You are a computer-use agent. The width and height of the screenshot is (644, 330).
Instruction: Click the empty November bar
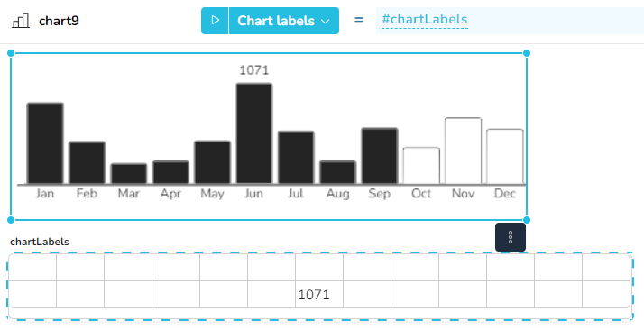[464, 151]
